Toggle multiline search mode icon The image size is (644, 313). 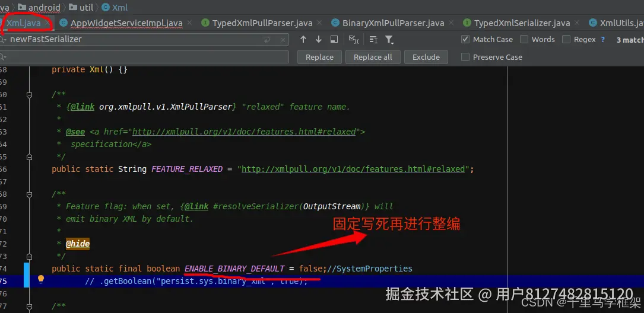tap(373, 39)
